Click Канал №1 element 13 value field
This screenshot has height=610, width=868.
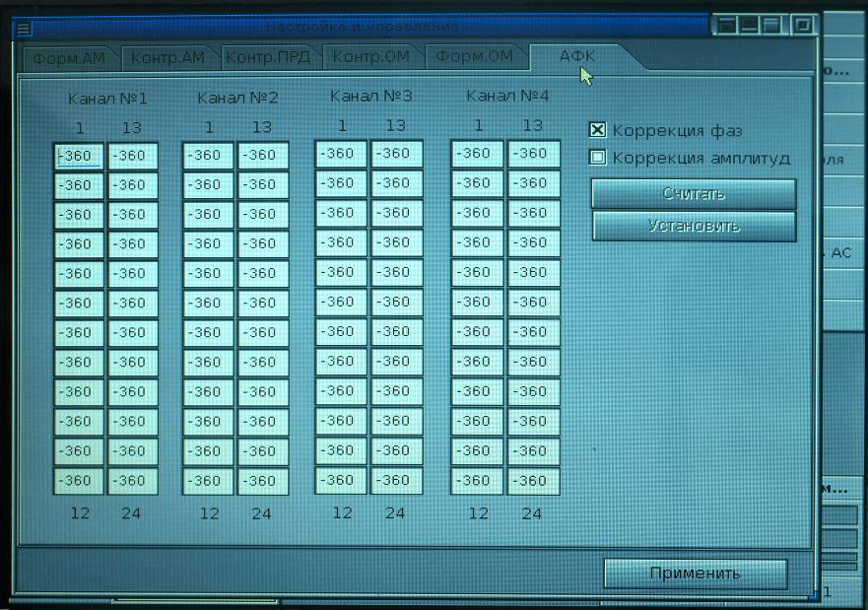[132, 156]
